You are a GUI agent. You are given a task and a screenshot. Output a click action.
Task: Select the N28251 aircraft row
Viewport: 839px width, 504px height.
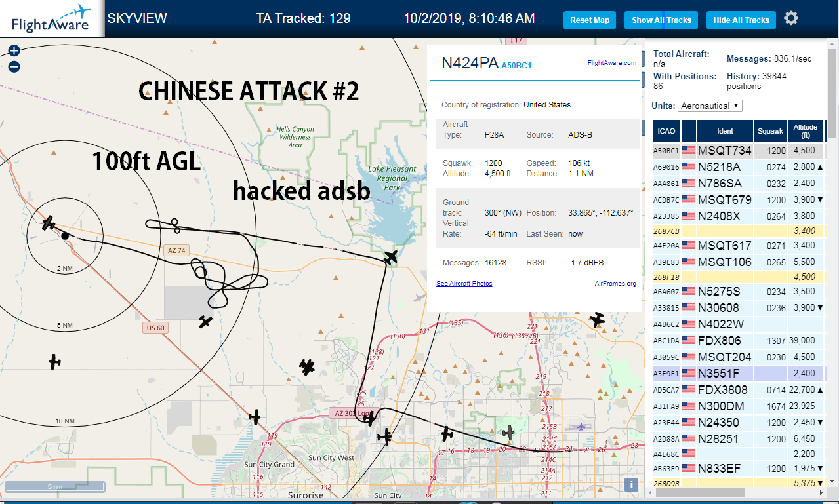click(x=739, y=438)
